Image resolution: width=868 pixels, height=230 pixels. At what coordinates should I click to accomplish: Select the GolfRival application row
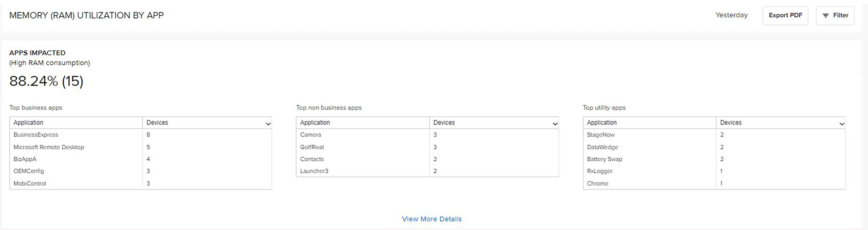[x=312, y=147]
